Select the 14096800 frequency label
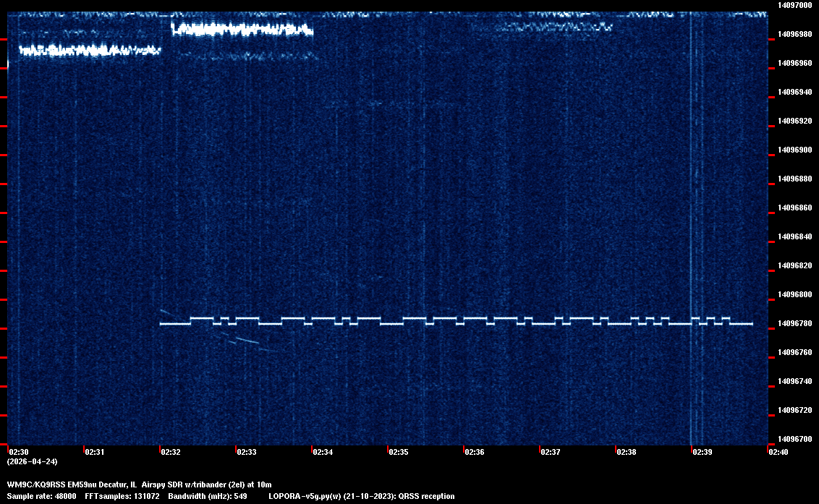 (x=794, y=294)
